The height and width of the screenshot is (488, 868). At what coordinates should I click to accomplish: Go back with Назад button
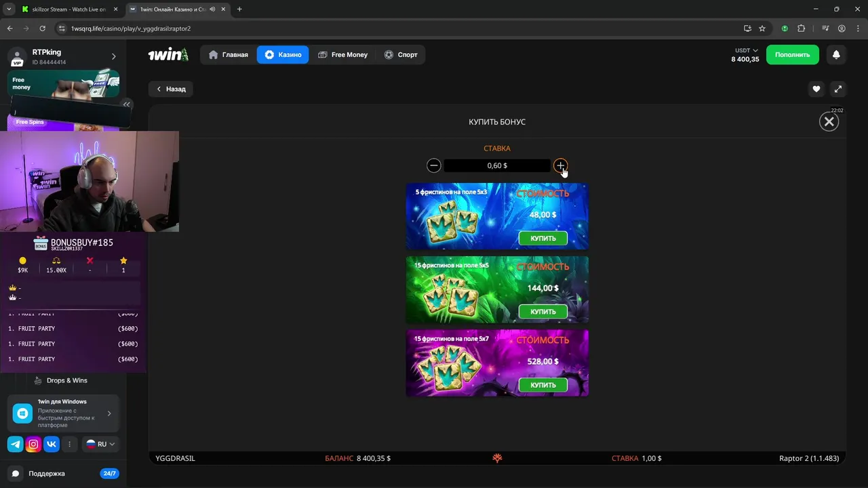click(171, 89)
